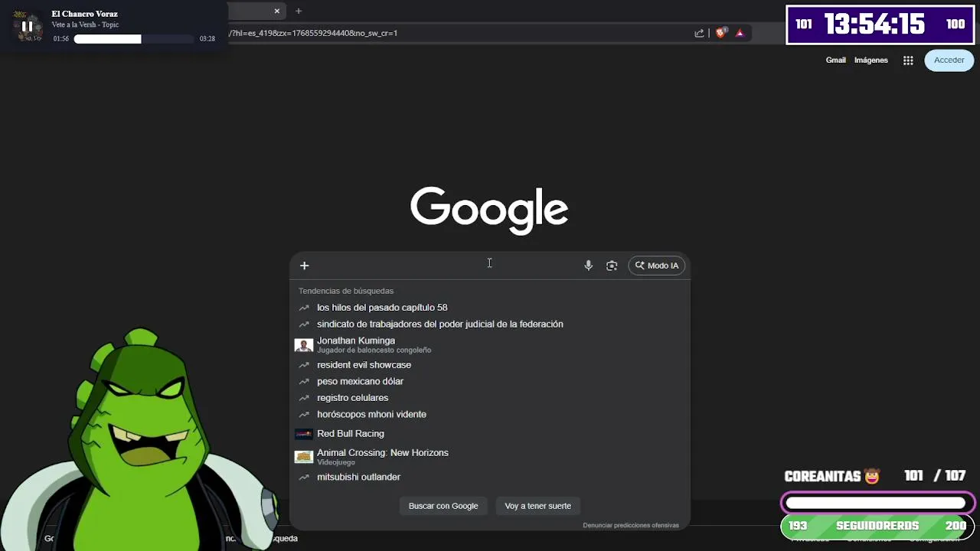Viewport: 980px width, 551px height.
Task: Click the Acceder sign-in button
Action: 949,60
